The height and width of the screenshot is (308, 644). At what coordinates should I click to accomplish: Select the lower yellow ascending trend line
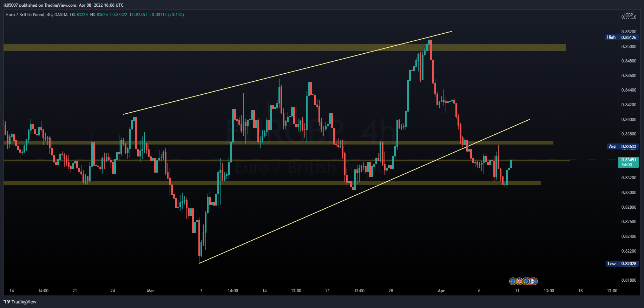[364, 191]
